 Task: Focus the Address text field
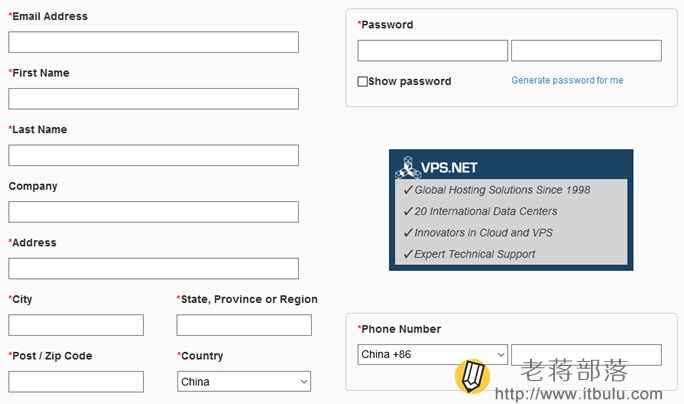pos(154,269)
